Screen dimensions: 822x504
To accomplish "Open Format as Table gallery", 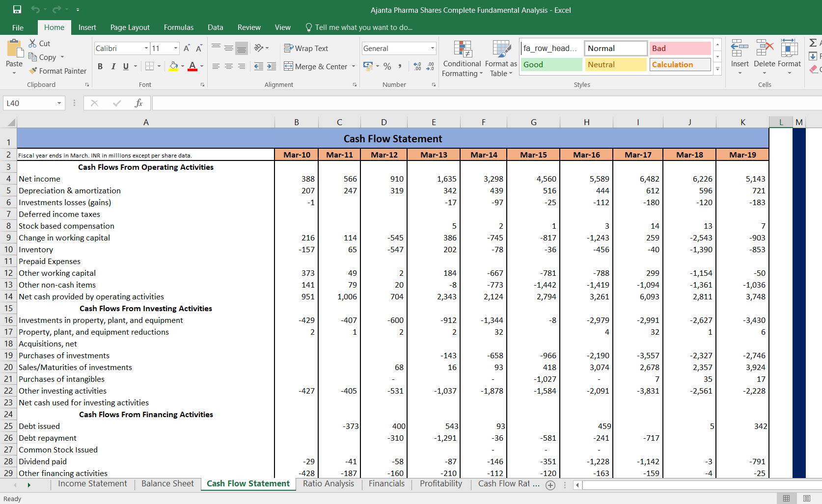I will click(501, 59).
